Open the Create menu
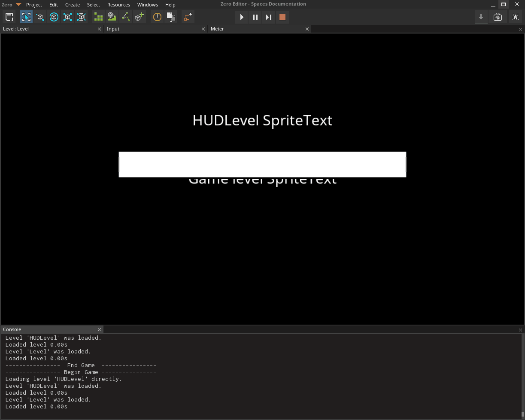 (72, 5)
